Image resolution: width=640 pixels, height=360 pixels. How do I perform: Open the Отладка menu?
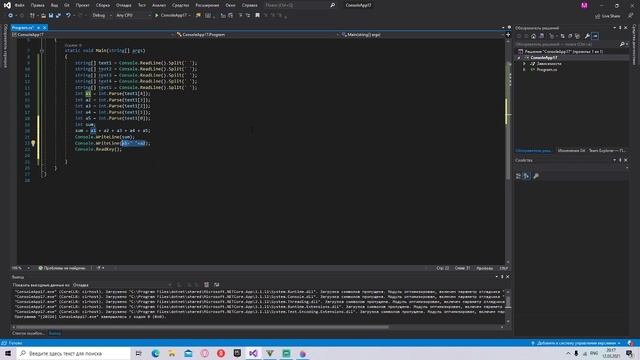click(123, 5)
